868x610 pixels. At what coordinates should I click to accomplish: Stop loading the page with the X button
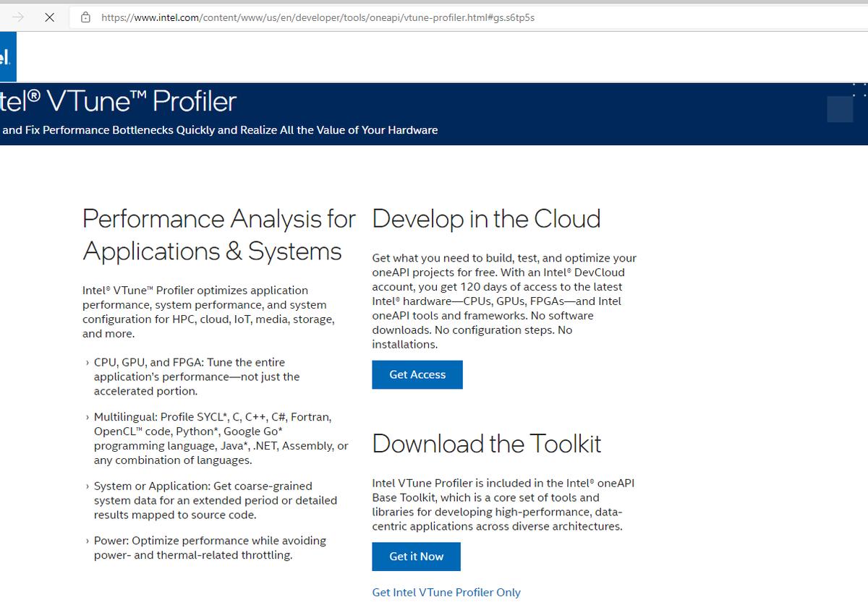pos(49,18)
